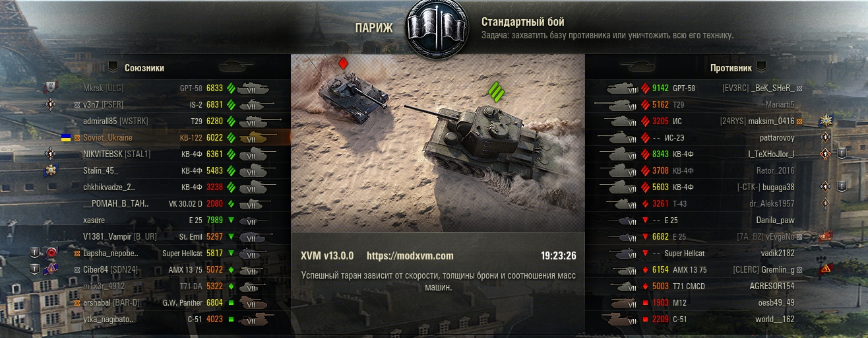Click the ПАРИЖ map name label
Viewport: 868px width, 338px height.
(374, 28)
